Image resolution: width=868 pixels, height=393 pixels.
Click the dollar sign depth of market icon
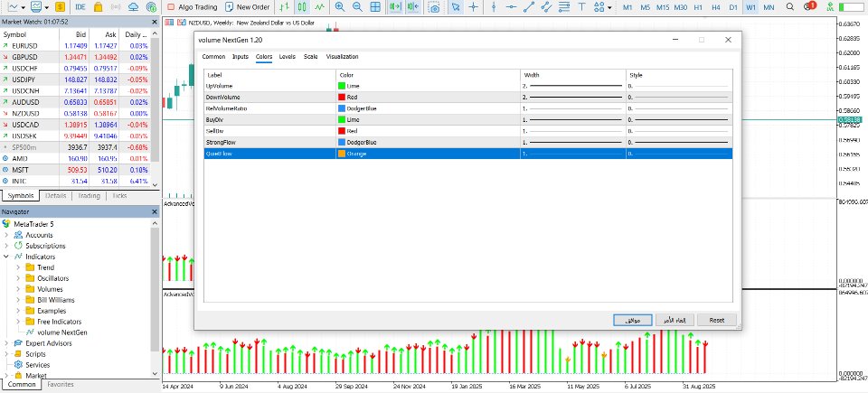click(60, 7)
